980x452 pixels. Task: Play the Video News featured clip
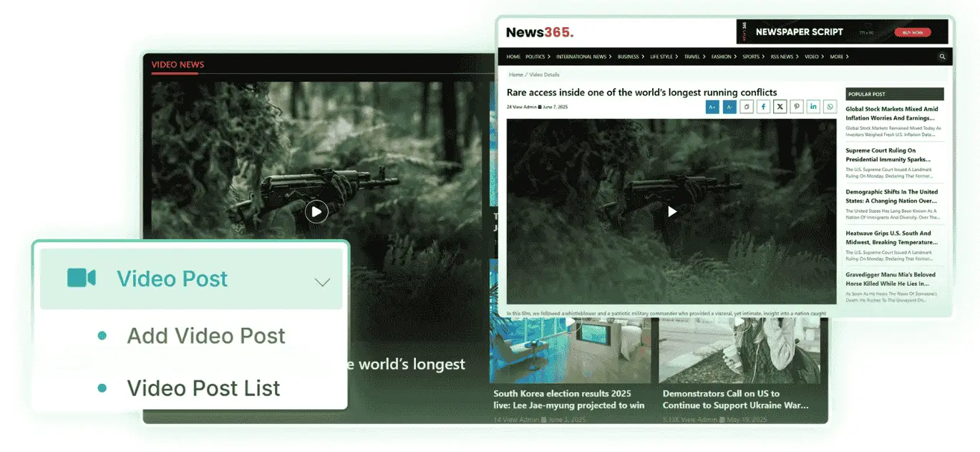(x=316, y=211)
